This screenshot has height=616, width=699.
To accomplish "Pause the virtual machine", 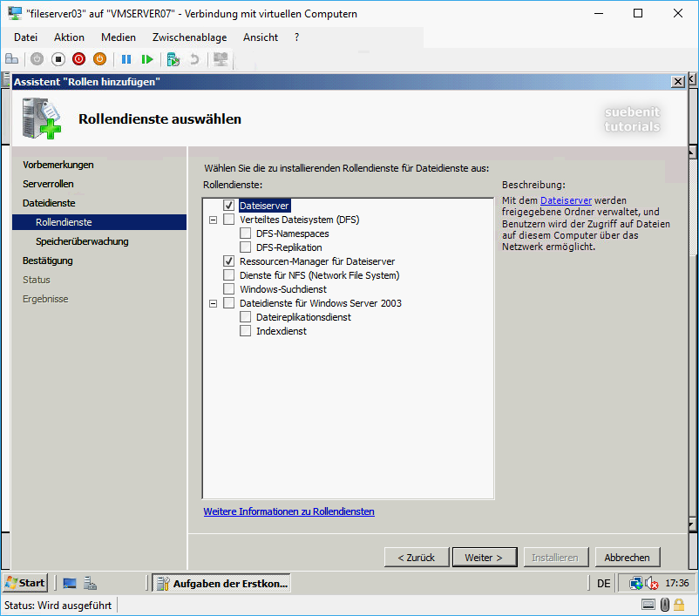I will pyautogui.click(x=126, y=59).
